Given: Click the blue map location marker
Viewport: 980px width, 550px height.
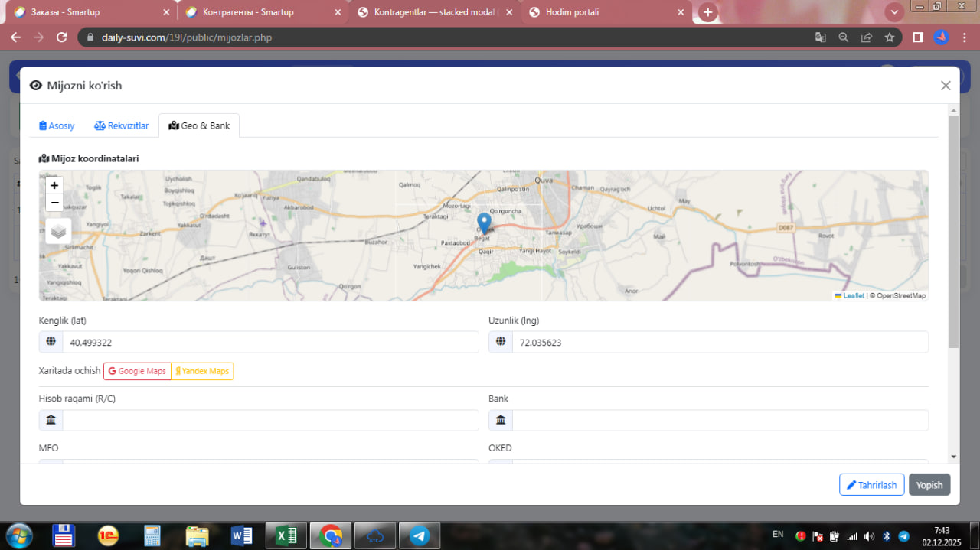Looking at the screenshot, I should (x=484, y=223).
